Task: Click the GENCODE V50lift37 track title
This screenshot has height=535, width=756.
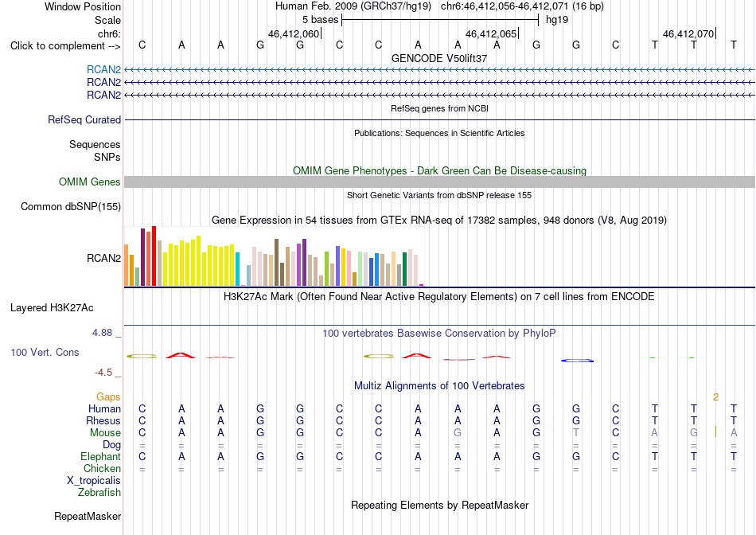Action: coord(439,58)
